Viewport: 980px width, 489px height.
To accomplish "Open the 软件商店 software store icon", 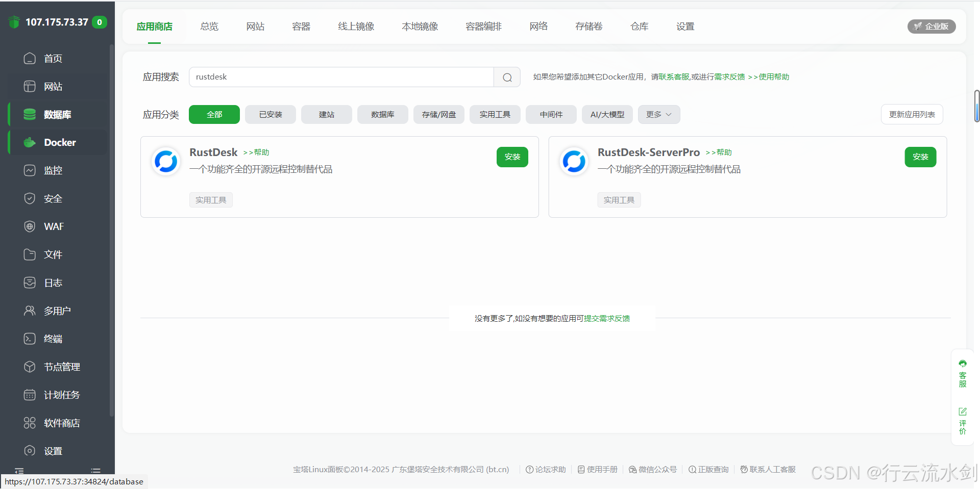I will tap(30, 423).
